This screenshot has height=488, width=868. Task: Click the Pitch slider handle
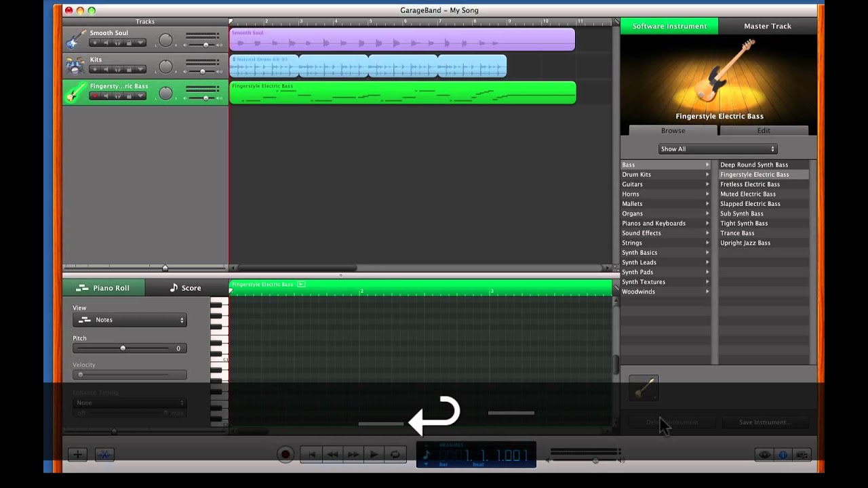123,348
